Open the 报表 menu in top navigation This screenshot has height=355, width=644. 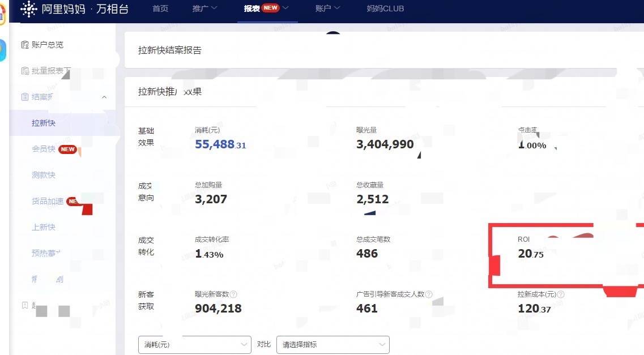coord(266,8)
